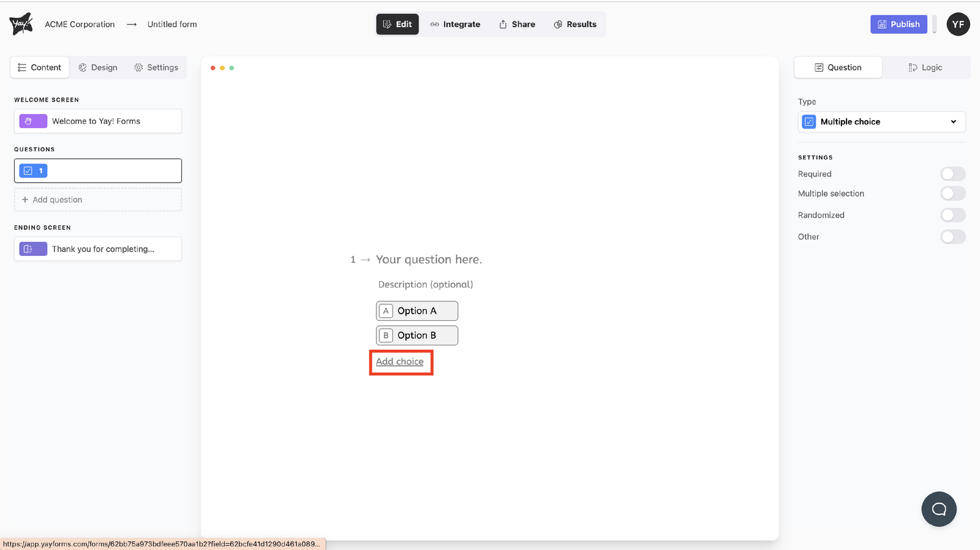This screenshot has height=550, width=980.
Task: Click the Publish button
Action: pos(899,24)
